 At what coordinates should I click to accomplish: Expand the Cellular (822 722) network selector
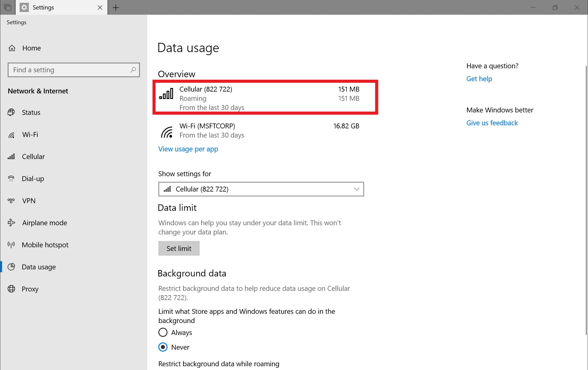tap(356, 189)
